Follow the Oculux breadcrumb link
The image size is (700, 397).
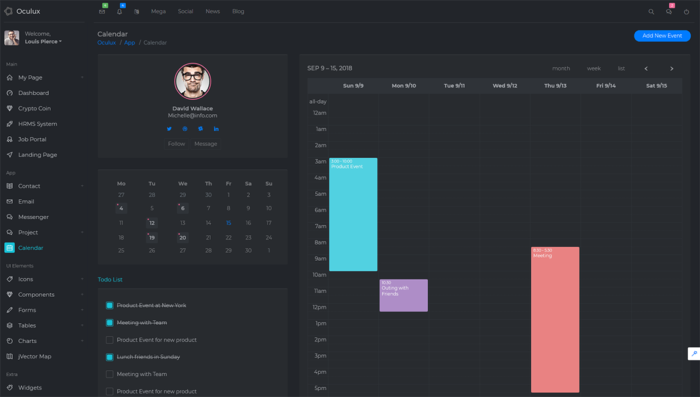tap(106, 42)
